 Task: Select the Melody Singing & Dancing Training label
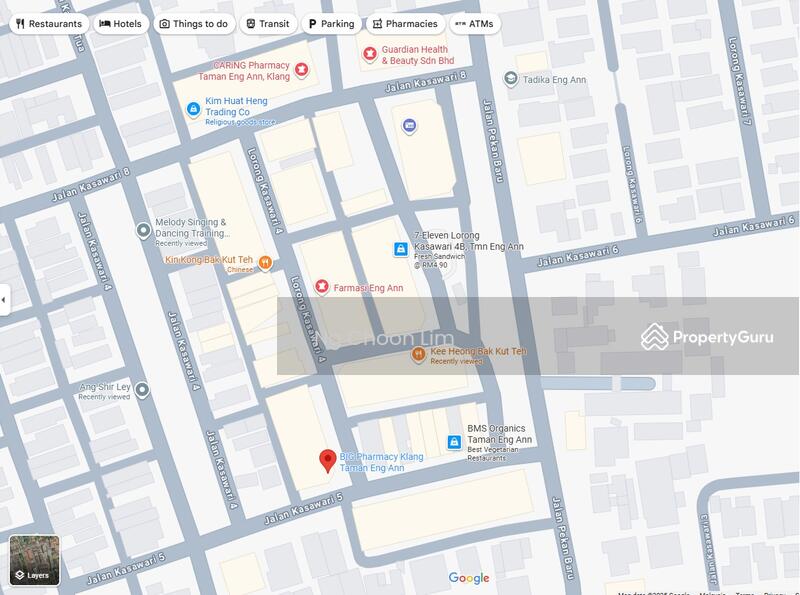(191, 228)
